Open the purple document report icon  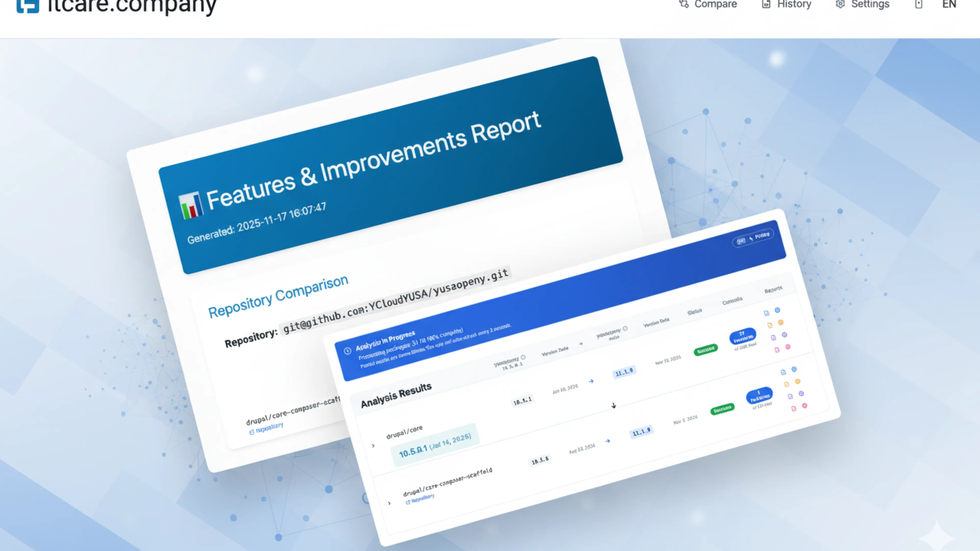point(774,338)
